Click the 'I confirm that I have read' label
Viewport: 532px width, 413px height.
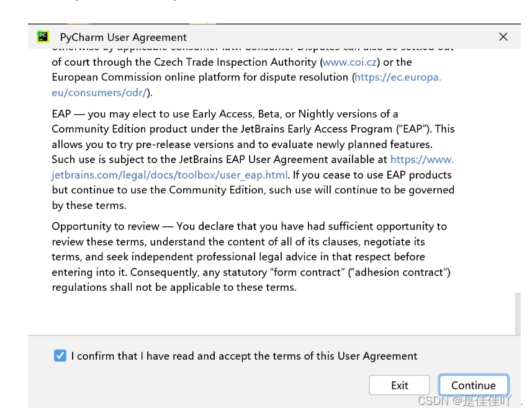tap(244, 356)
